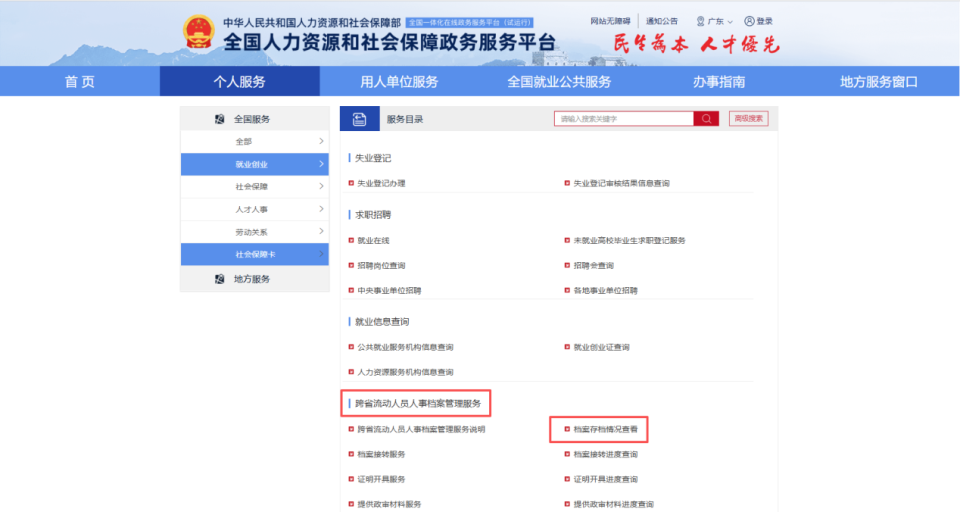
Task: Expand the 就业创业 sidebar chevron
Action: tap(321, 164)
